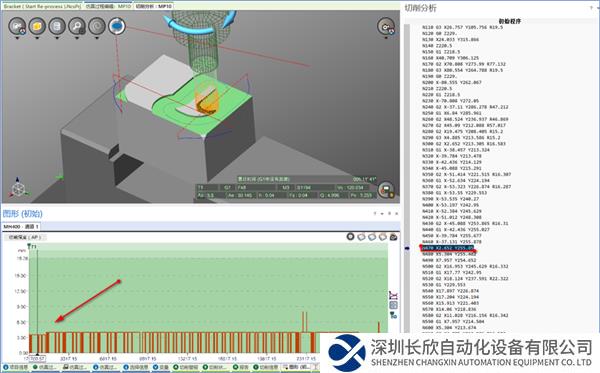Click the time position field below the graph
The image size is (600, 373).
37,359
